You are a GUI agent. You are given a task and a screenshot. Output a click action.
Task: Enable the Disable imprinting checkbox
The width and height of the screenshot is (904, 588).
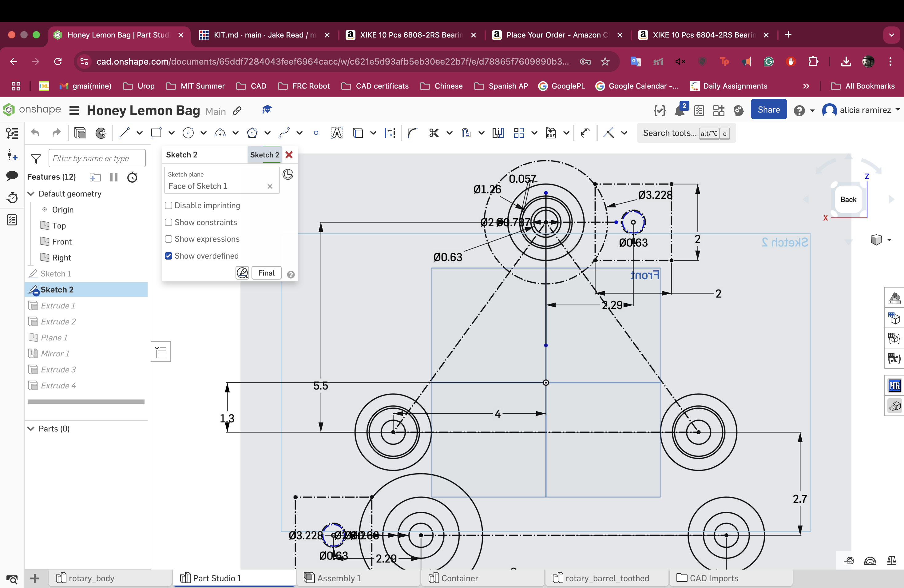coord(169,205)
